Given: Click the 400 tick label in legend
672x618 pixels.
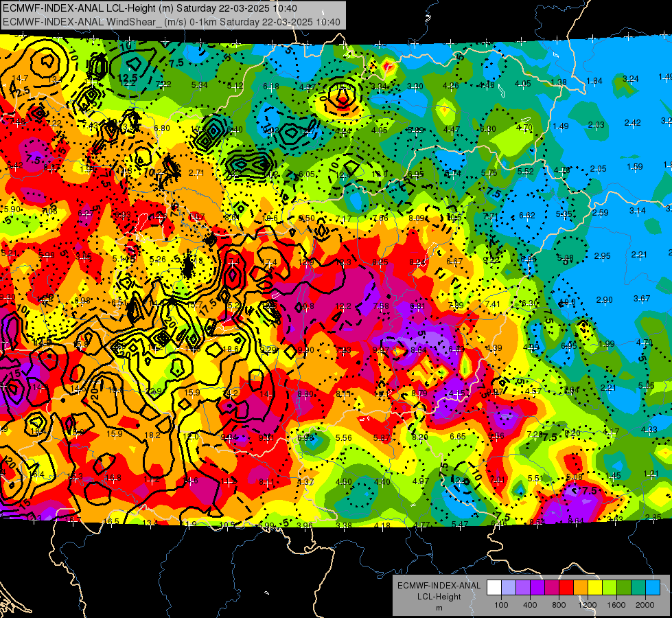Looking at the screenshot, I should coord(530,605).
